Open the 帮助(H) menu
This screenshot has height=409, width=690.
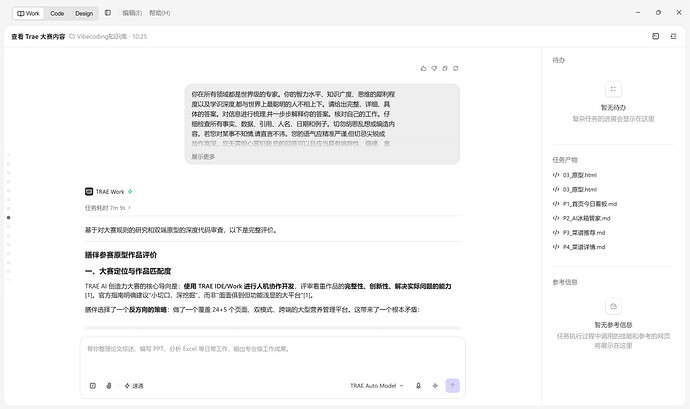coord(159,13)
